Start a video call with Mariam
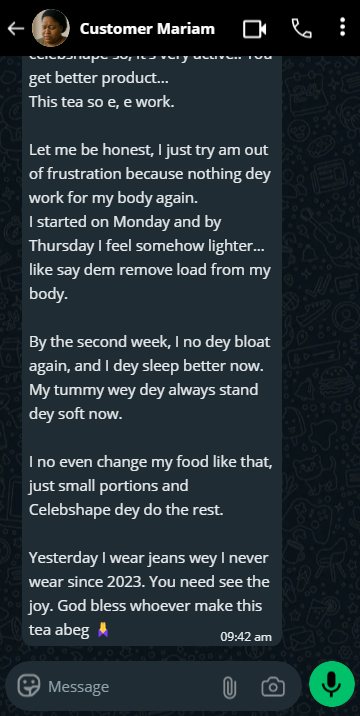360x716 pixels. [x=254, y=29]
